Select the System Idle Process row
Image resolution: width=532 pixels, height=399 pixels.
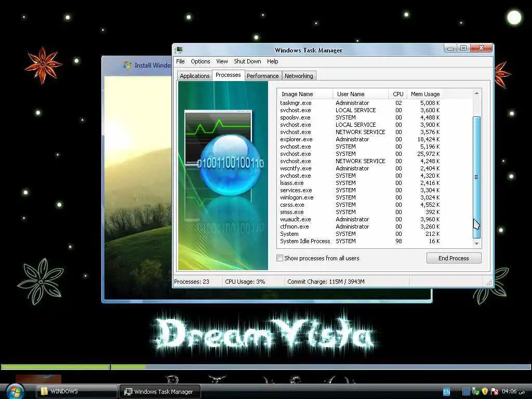[360, 241]
